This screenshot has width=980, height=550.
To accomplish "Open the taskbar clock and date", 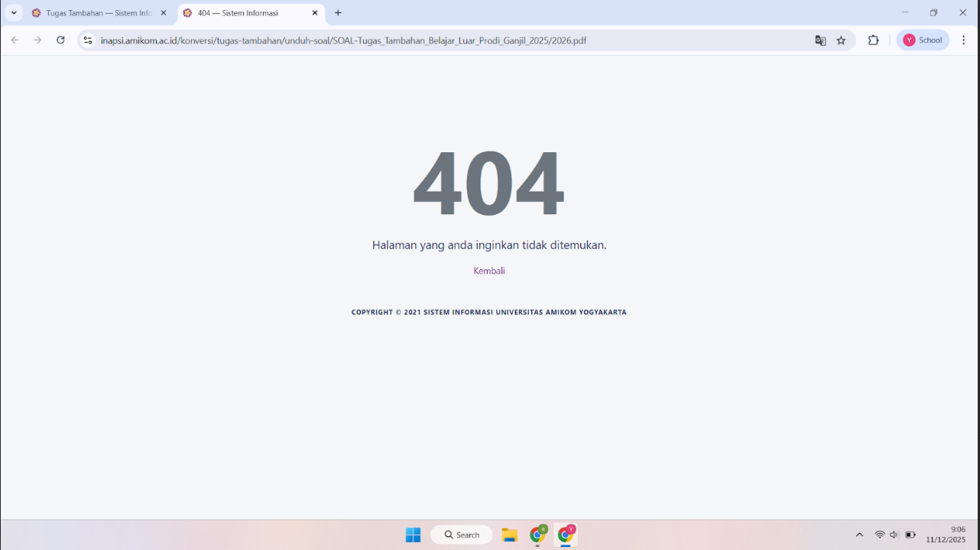I will click(x=946, y=535).
